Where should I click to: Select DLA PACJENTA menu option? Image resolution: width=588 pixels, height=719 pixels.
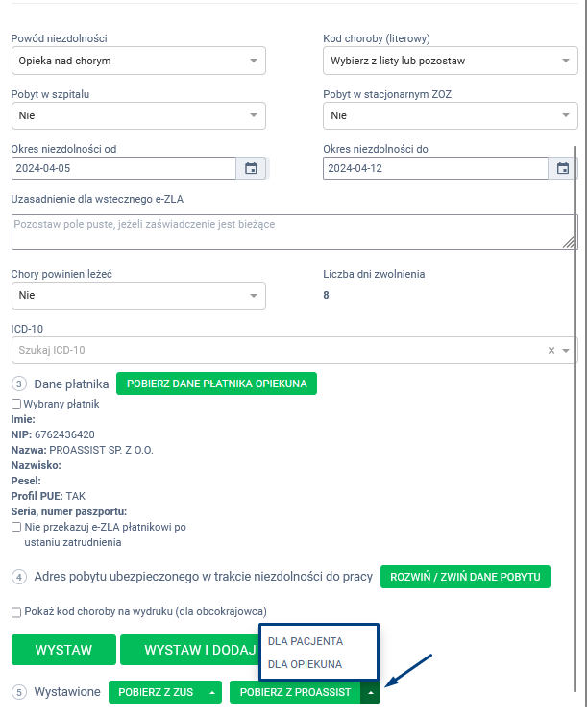click(306, 641)
